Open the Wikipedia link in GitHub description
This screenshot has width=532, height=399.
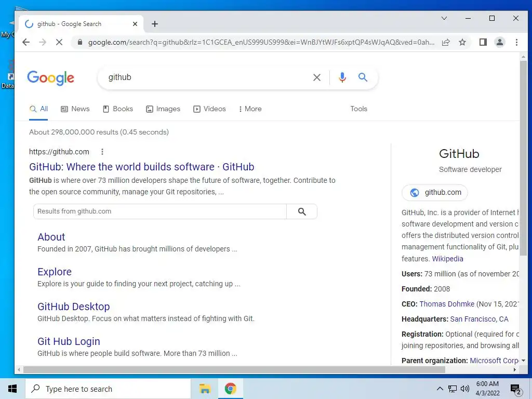tap(447, 259)
